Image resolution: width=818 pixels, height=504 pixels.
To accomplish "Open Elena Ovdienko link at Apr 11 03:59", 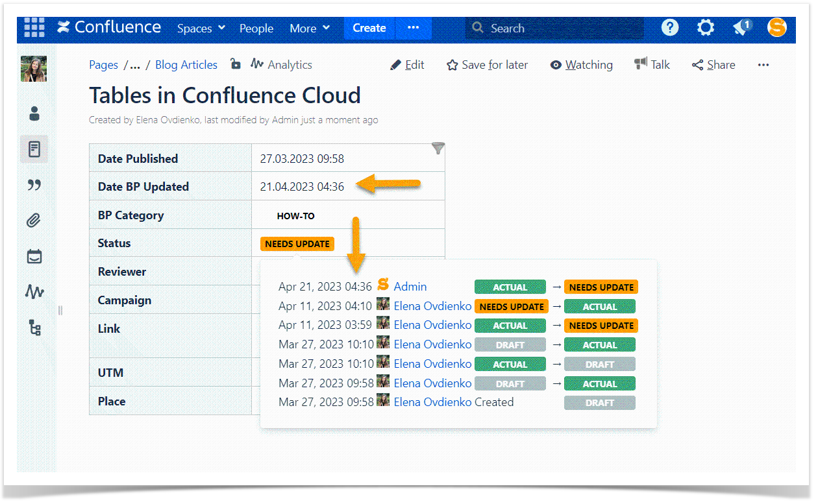I will pyautogui.click(x=432, y=324).
